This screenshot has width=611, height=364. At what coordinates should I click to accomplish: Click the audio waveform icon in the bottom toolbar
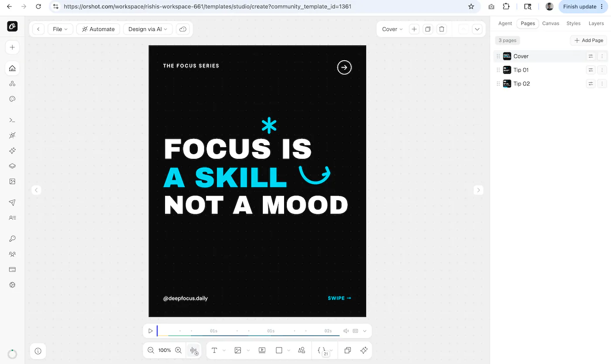coord(194,350)
